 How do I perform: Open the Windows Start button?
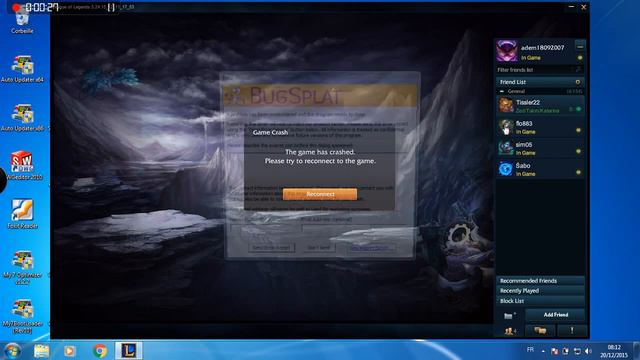[12, 351]
